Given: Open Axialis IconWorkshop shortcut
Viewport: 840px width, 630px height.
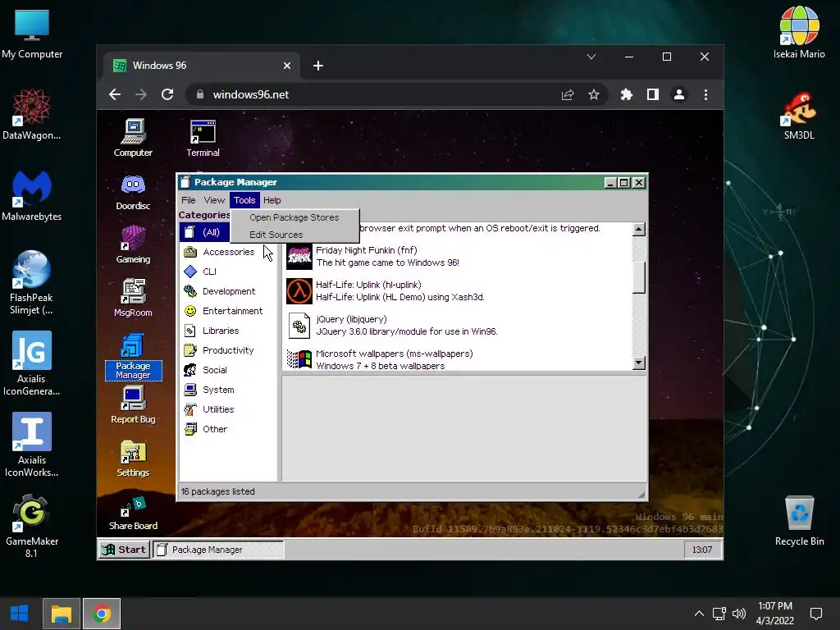Looking at the screenshot, I should click(32, 445).
